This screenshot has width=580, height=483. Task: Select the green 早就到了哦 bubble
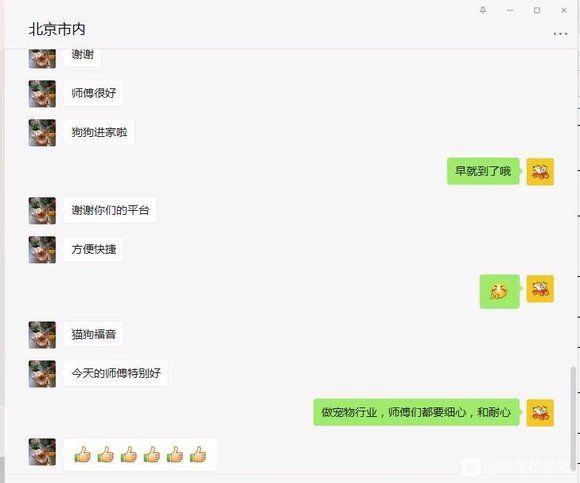pyautogui.click(x=483, y=171)
